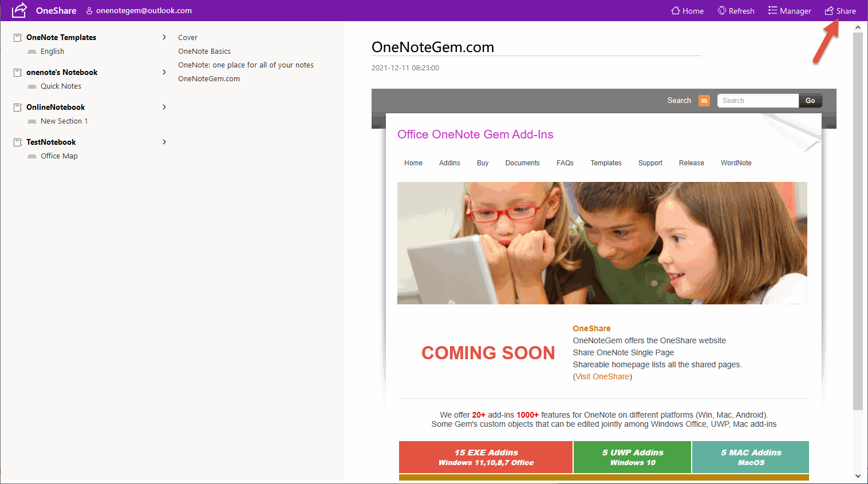Click the New Section 1 icon
This screenshot has width=868, height=484.
(32, 121)
